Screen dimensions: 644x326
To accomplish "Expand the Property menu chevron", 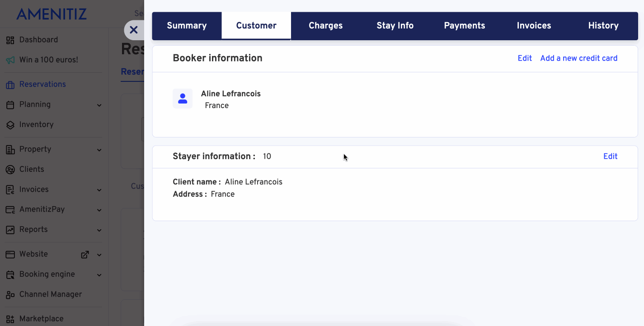I will (99, 150).
